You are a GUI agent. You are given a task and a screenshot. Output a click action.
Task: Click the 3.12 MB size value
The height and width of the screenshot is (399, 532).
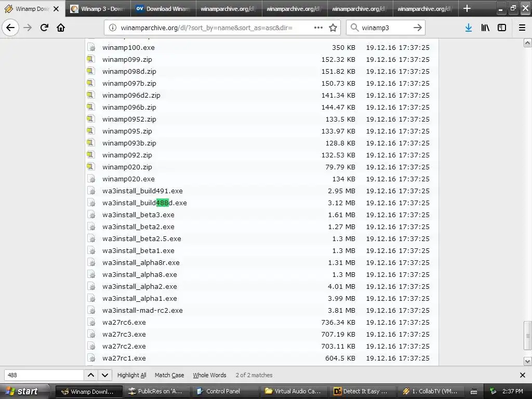342,203
